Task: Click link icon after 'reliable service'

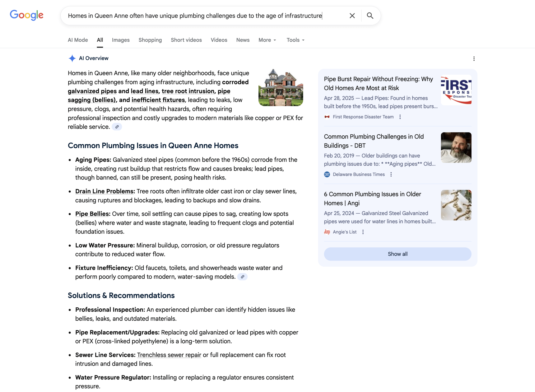Action: click(117, 127)
